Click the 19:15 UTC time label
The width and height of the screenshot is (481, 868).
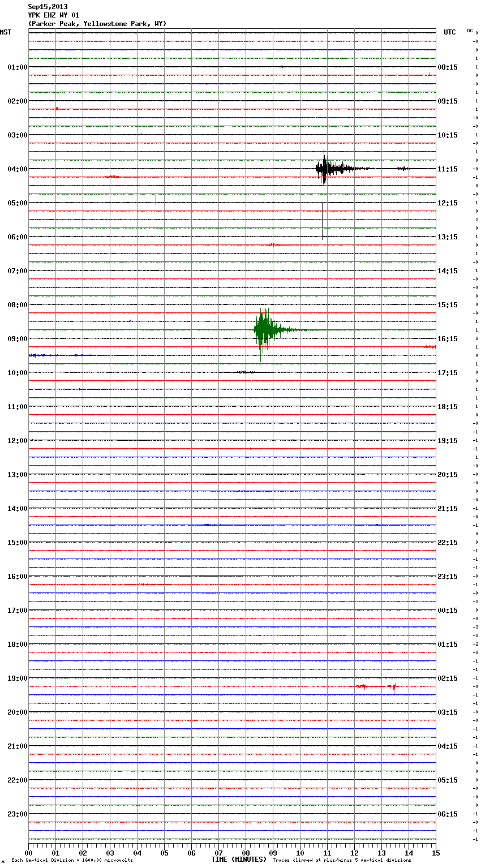tap(448, 441)
